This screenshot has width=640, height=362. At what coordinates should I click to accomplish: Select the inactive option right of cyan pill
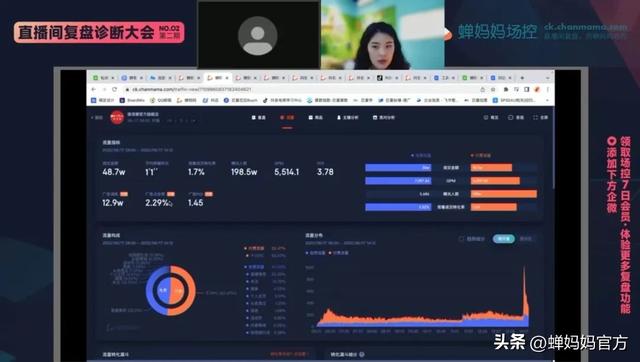click(x=526, y=239)
